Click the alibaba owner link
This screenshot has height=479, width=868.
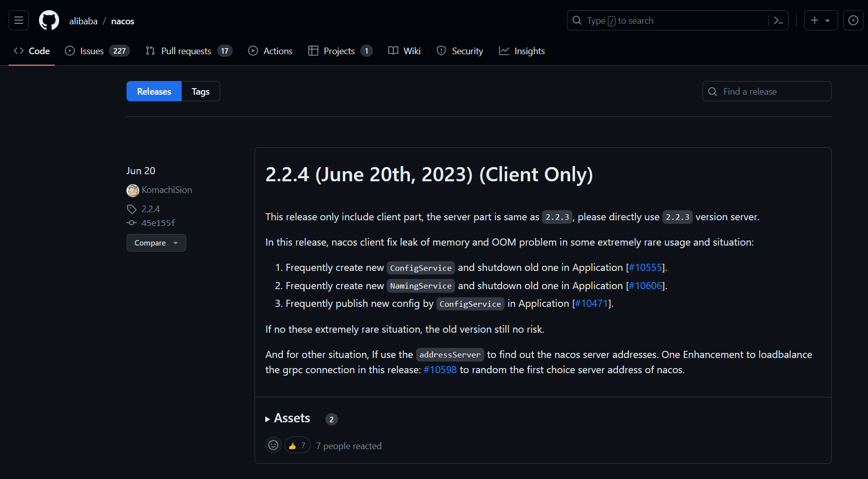tap(84, 21)
